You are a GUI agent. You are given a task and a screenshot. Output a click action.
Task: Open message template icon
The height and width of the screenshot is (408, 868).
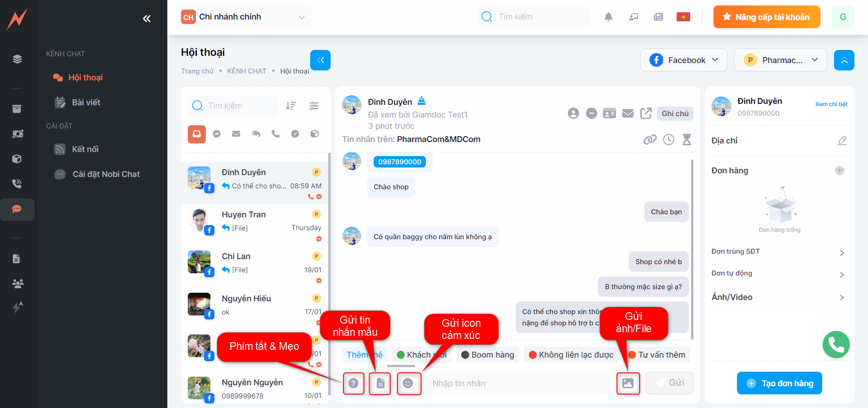[380, 383]
